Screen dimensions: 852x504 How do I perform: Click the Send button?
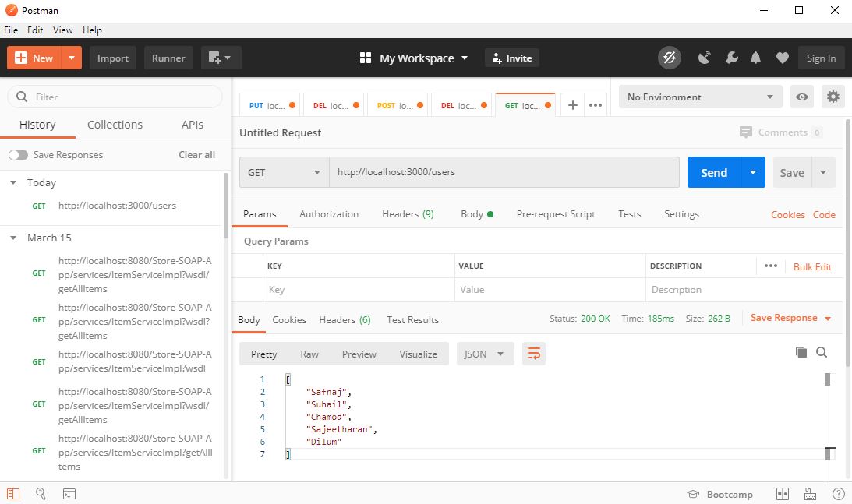click(713, 172)
